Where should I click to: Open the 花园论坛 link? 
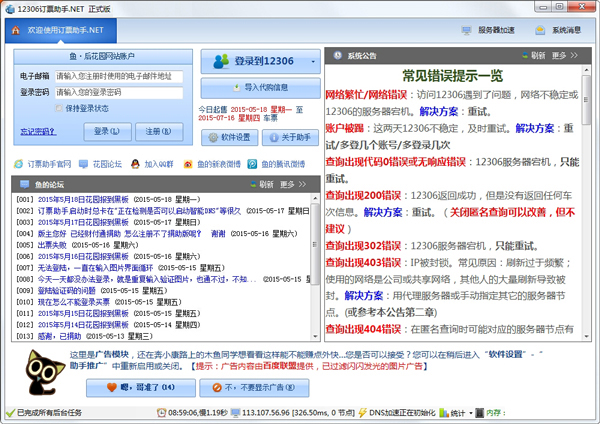[107, 164]
